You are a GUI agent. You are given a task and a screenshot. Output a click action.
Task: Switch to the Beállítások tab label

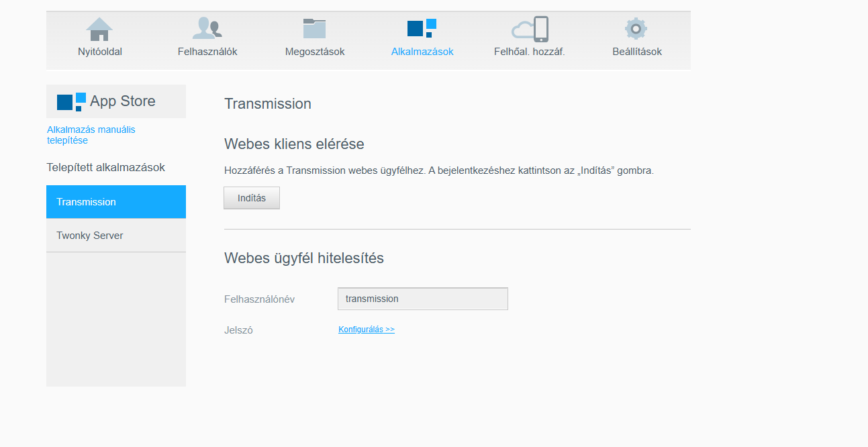[x=637, y=52]
